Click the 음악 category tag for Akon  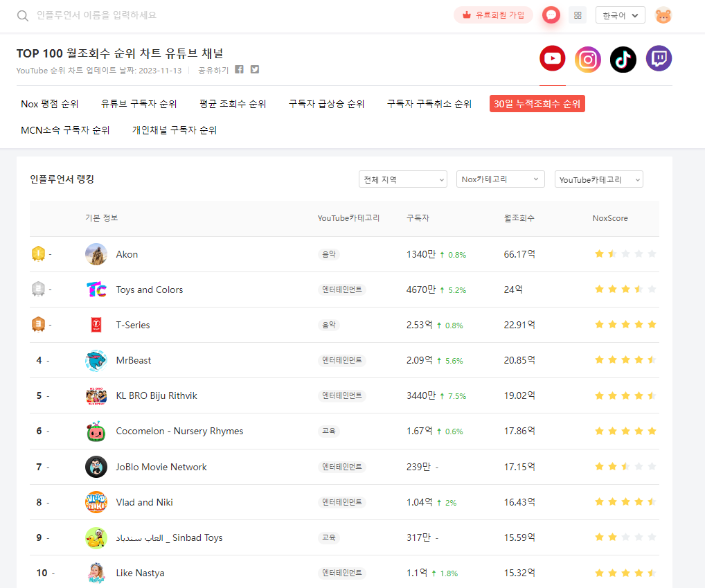point(329,254)
